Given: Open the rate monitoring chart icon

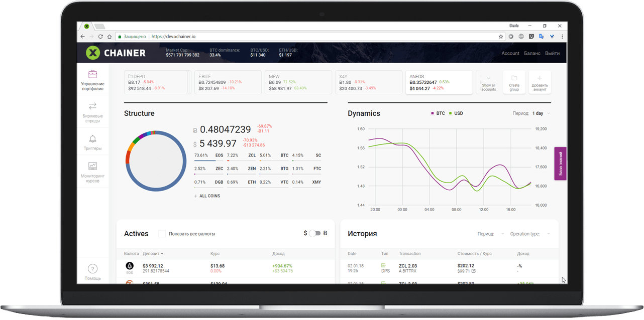Looking at the screenshot, I should pos(92,166).
